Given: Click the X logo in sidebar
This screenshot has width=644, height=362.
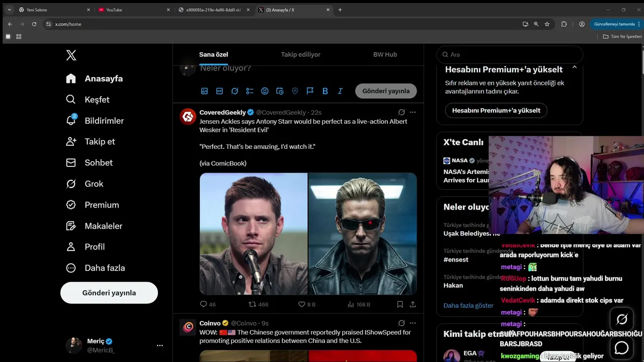Looking at the screenshot, I should (x=71, y=55).
